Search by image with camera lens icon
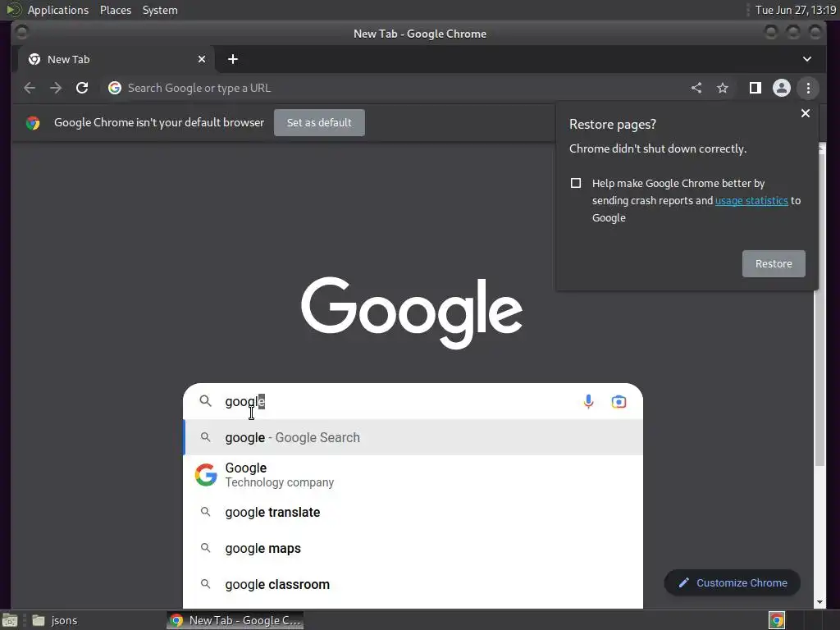The width and height of the screenshot is (840, 630). pos(619,401)
